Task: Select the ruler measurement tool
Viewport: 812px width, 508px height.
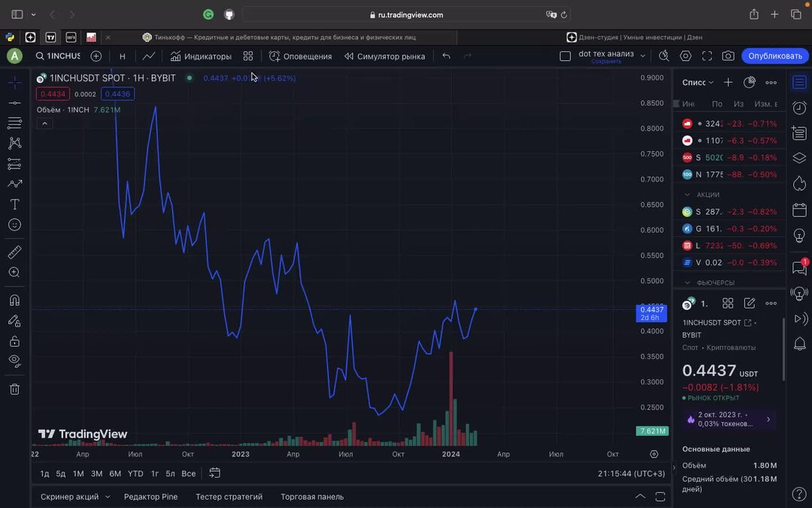Action: point(14,252)
